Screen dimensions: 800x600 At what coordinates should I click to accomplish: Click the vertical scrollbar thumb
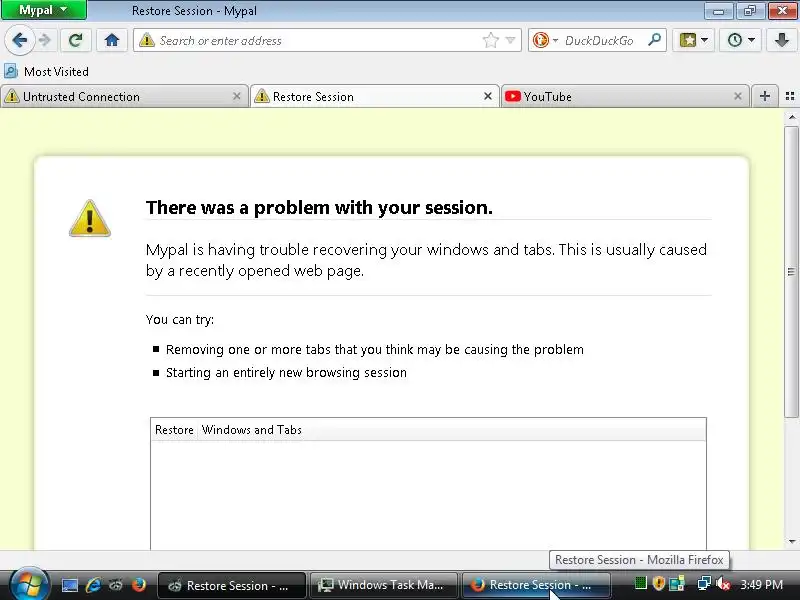pyautogui.click(x=792, y=271)
